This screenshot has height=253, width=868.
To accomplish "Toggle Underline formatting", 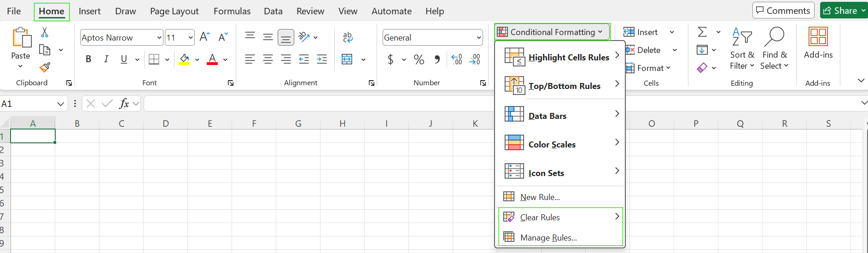I will click(124, 59).
